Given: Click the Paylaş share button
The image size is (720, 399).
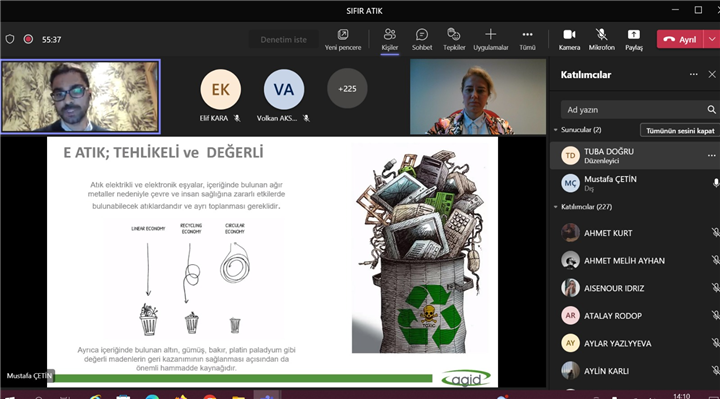Looking at the screenshot, I should coord(634,39).
